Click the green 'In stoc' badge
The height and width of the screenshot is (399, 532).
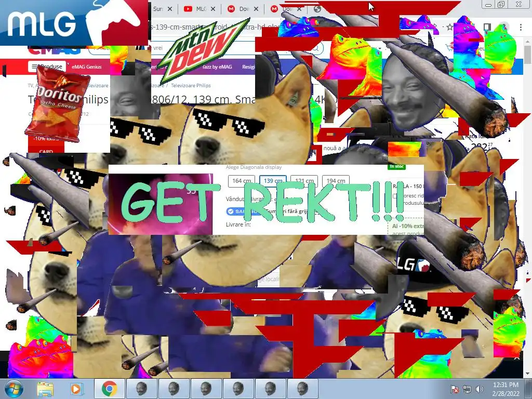tap(396, 166)
